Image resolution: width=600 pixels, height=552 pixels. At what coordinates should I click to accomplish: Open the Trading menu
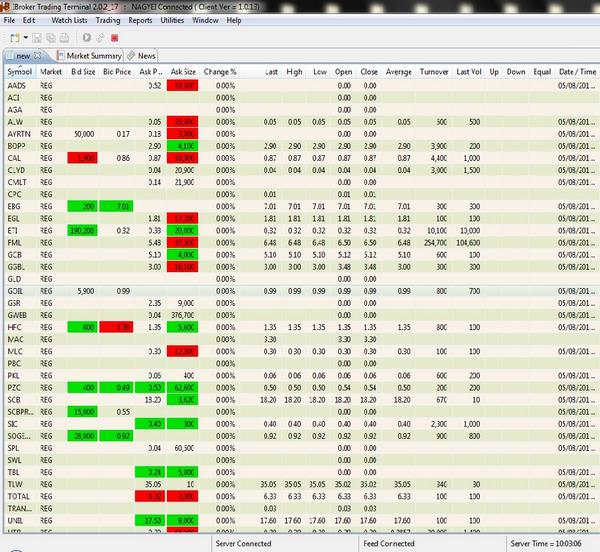108,21
